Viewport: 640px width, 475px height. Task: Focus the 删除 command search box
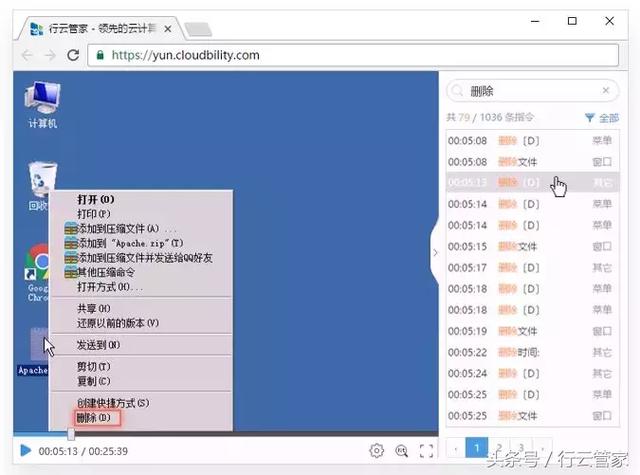pos(533,91)
